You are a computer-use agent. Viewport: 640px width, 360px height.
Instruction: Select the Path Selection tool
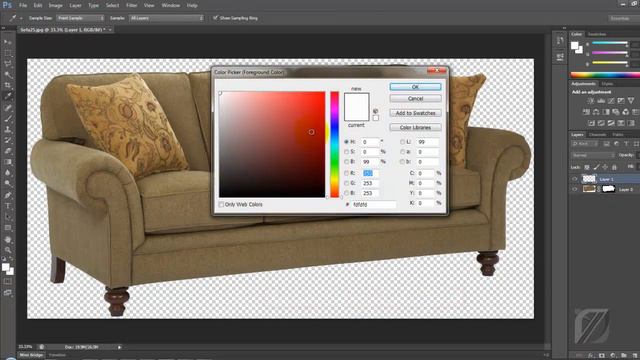8,217
